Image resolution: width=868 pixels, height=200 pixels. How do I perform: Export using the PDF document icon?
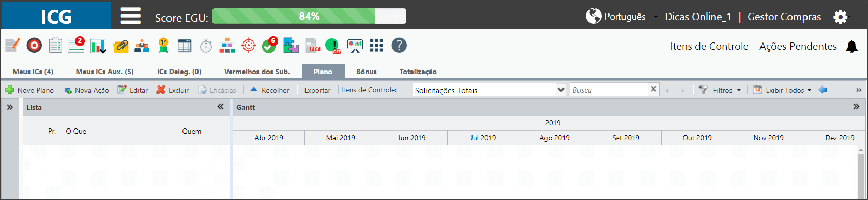[x=313, y=46]
